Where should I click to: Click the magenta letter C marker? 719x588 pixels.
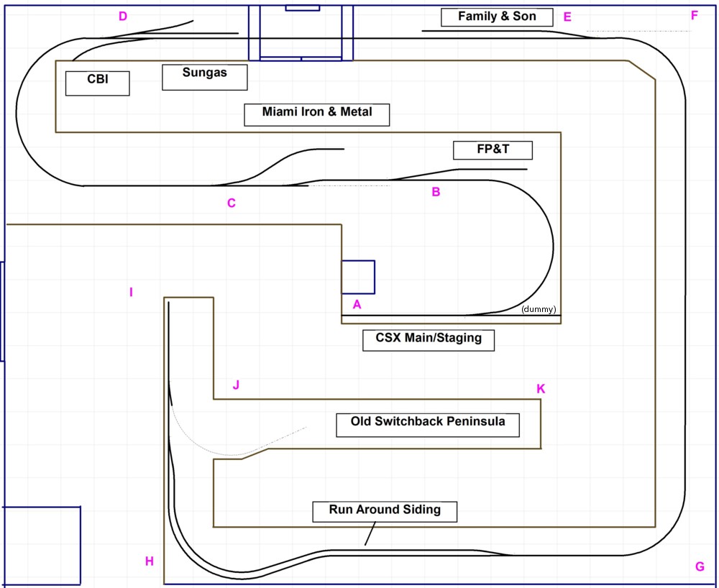click(232, 203)
